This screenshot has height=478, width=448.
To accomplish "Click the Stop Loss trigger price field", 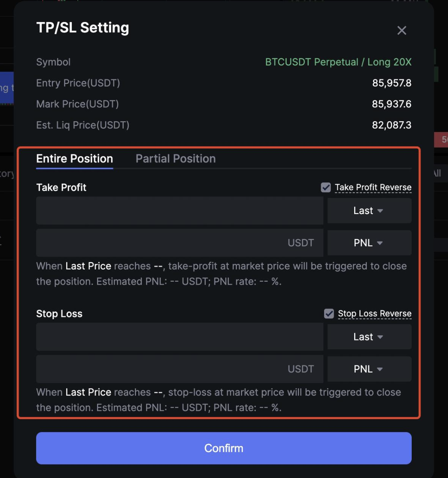I will [x=179, y=337].
